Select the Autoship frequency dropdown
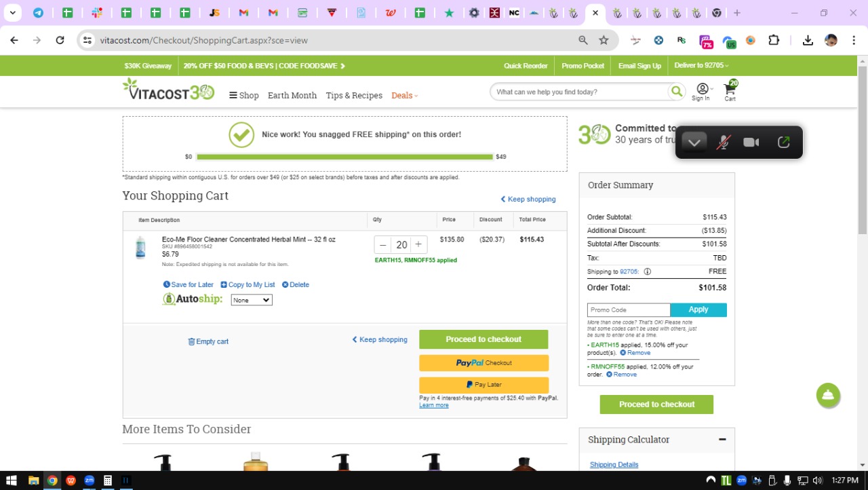 click(x=252, y=300)
